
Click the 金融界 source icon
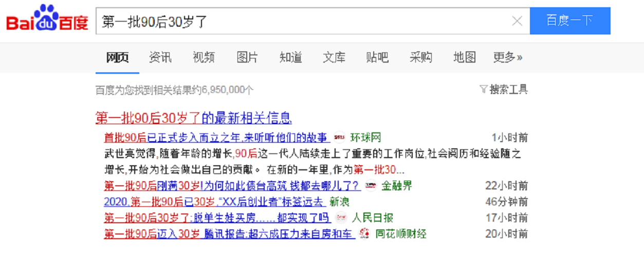click(x=371, y=186)
